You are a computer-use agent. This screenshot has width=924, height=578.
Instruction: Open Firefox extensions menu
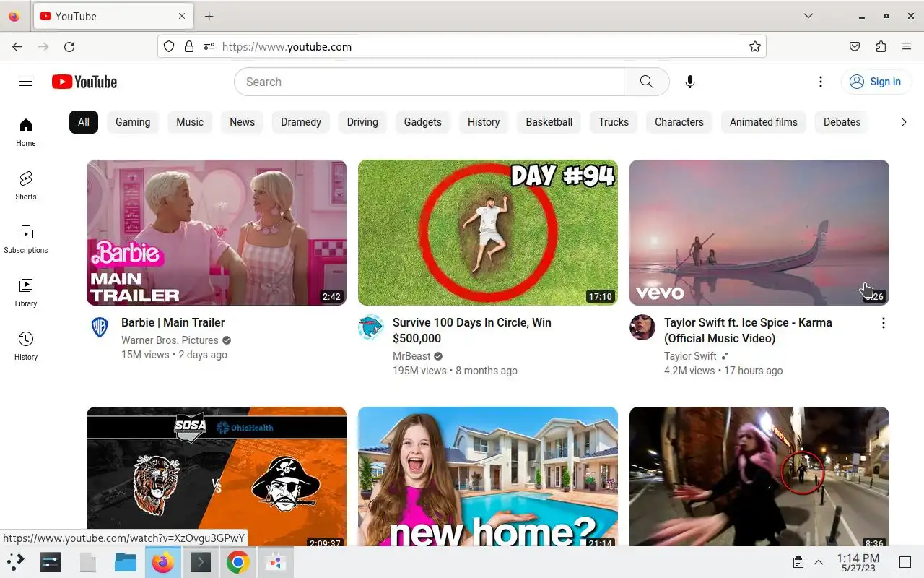pos(881,46)
